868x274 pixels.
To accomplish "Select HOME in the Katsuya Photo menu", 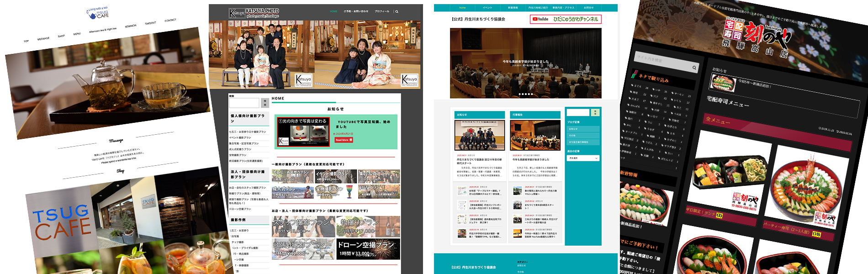I will click(x=333, y=11).
